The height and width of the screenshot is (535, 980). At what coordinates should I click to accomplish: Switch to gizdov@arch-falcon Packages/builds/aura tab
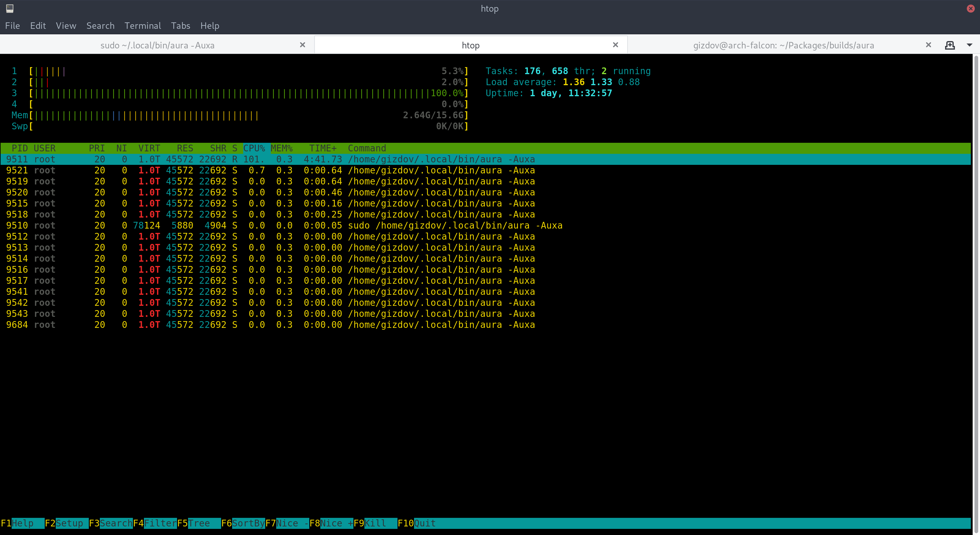tap(784, 45)
